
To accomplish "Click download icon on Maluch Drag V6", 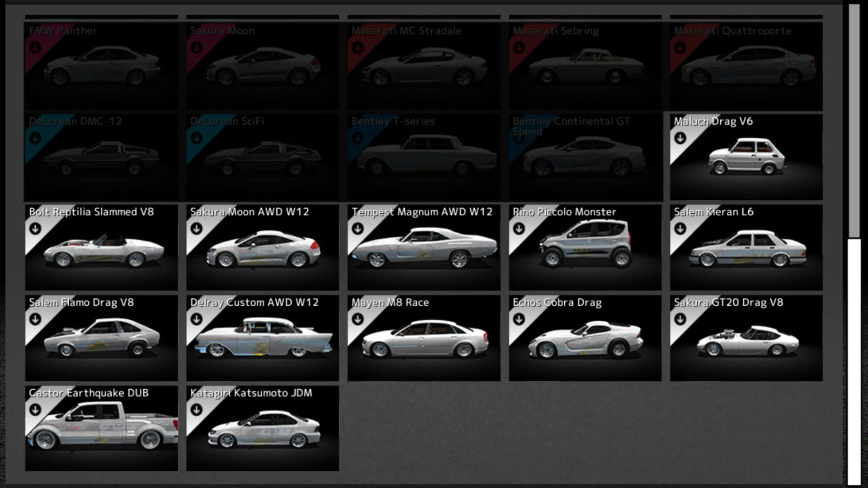I will pyautogui.click(x=680, y=138).
